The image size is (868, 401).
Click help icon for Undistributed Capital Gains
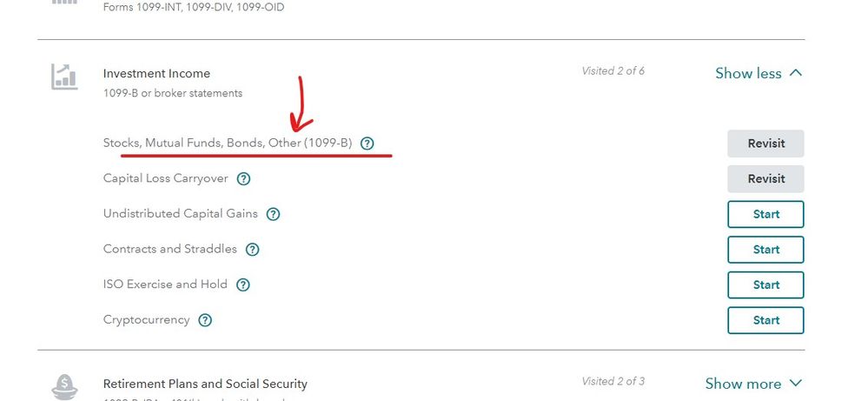273,214
